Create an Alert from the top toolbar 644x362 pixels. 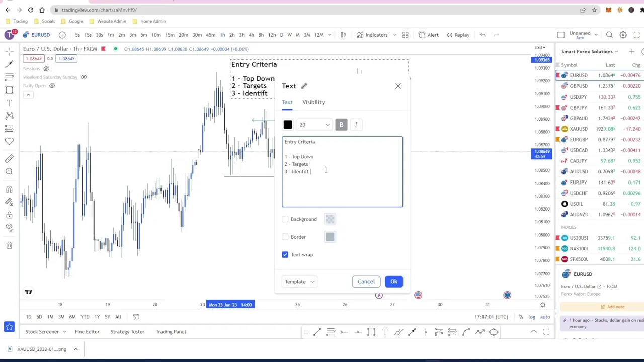(x=429, y=35)
